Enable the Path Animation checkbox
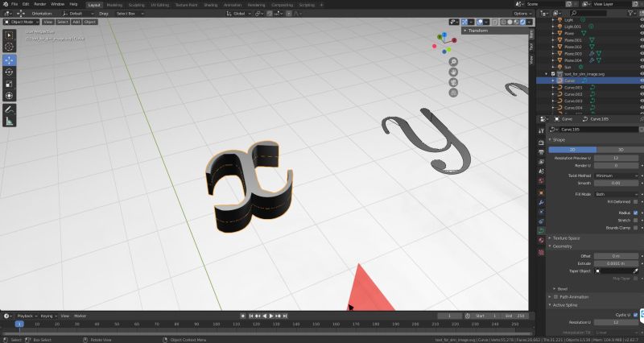Image resolution: width=644 pixels, height=343 pixels. [x=555, y=296]
